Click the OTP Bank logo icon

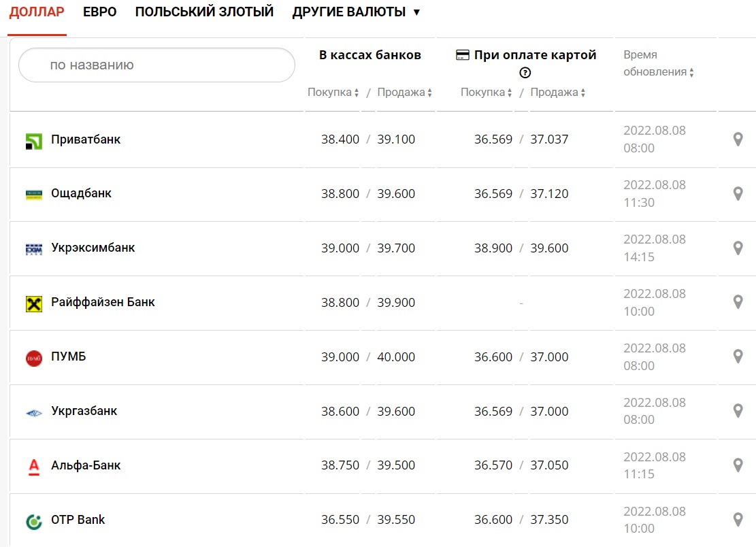pyautogui.click(x=34, y=521)
